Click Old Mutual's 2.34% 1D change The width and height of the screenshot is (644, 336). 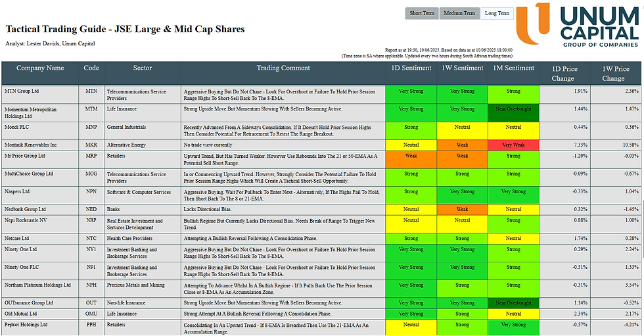[x=580, y=314]
